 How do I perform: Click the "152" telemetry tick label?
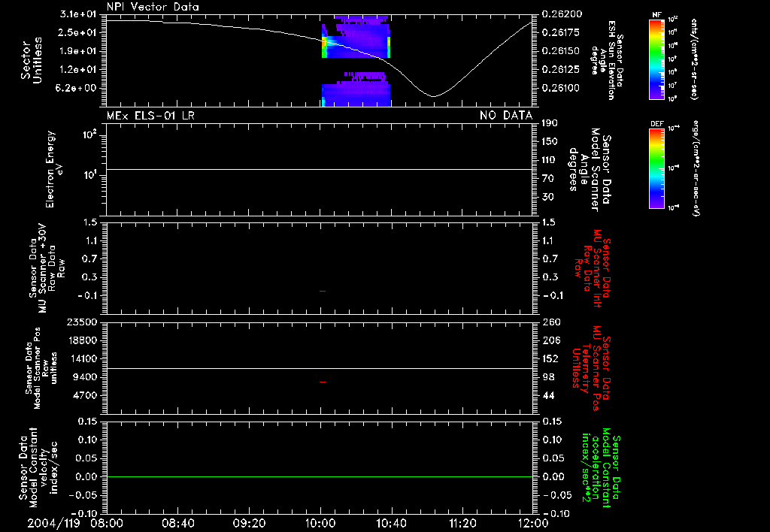[550, 358]
